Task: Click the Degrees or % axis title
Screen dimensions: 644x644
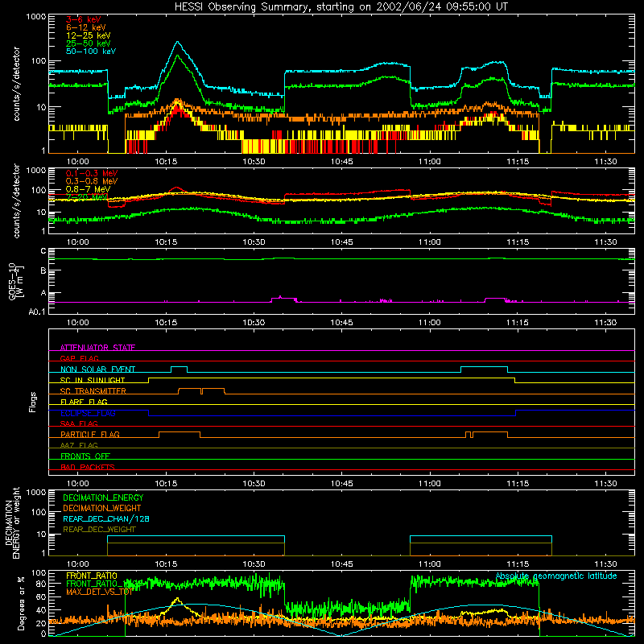Action: click(x=21, y=603)
